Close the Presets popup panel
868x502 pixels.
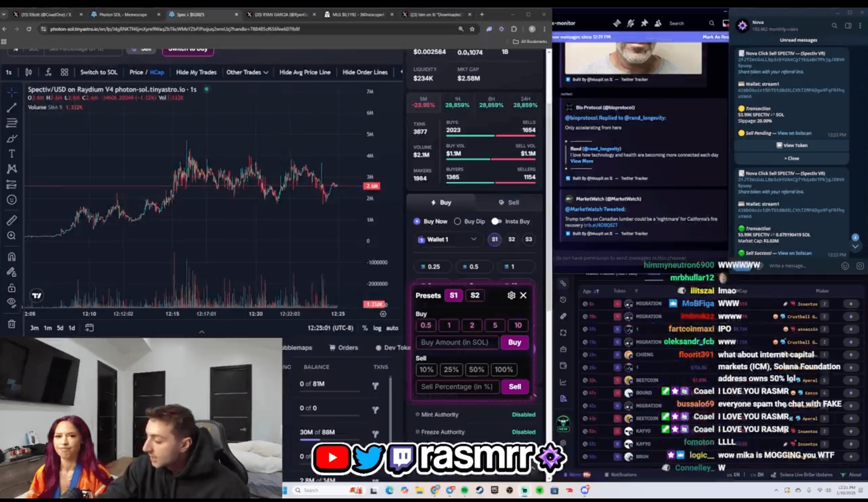click(x=523, y=295)
